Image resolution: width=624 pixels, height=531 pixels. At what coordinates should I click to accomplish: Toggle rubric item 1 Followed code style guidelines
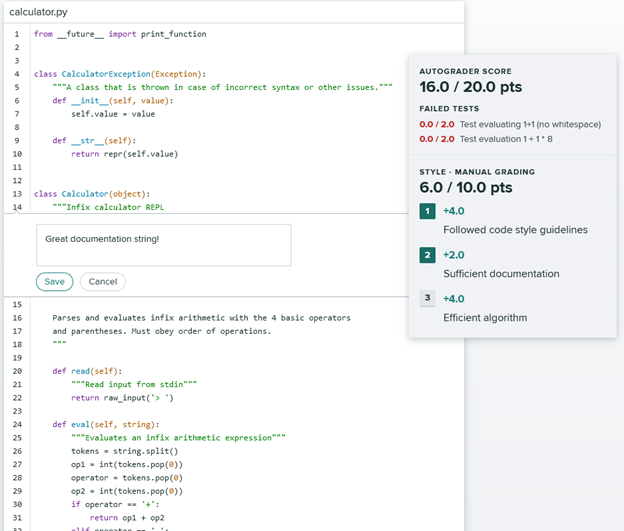(x=427, y=211)
